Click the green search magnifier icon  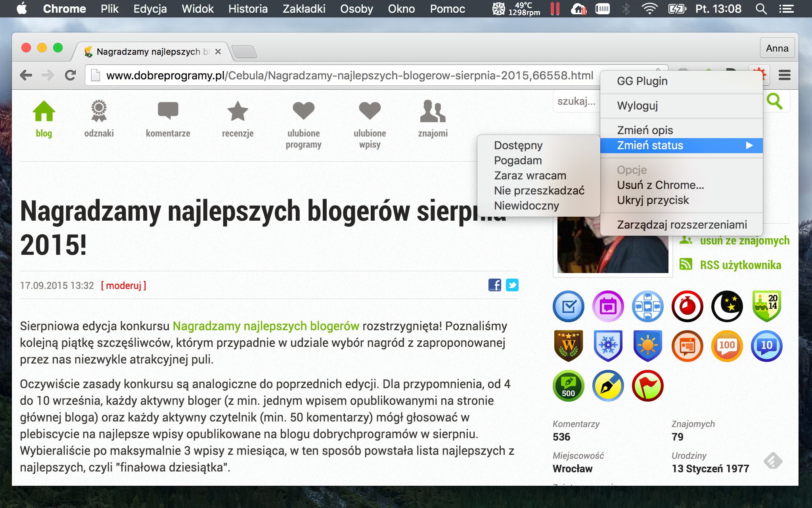pos(774,102)
